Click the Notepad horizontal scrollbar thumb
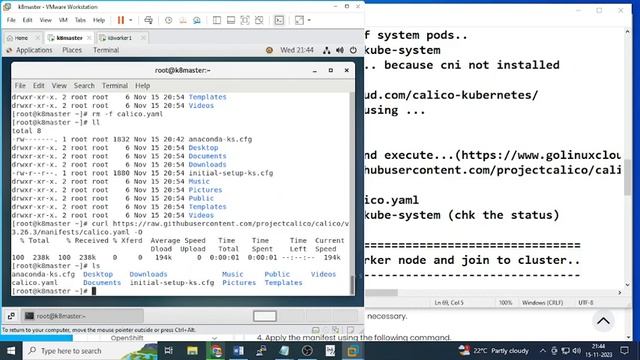 point(381,293)
